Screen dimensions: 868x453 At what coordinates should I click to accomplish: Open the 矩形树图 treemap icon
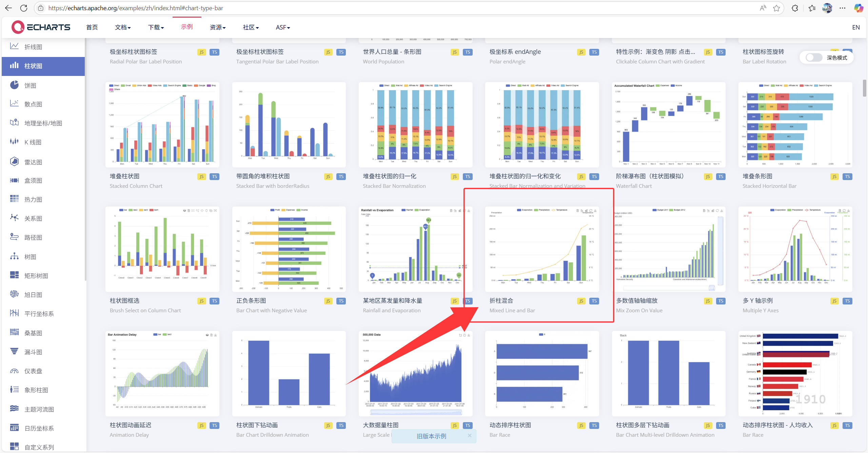pos(14,275)
